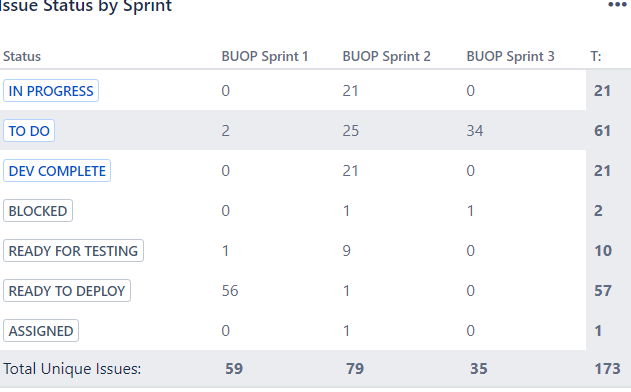Open the total 61 To Do issues
631x392 pixels.
602,131
